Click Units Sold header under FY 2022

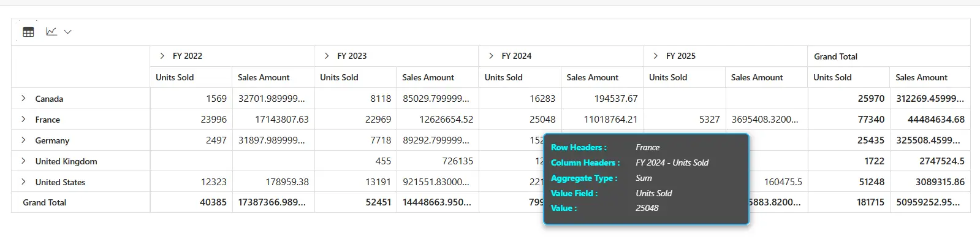(x=191, y=77)
